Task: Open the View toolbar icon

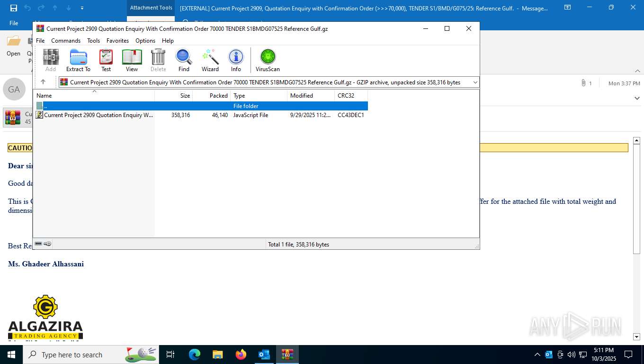Action: pyautogui.click(x=132, y=61)
